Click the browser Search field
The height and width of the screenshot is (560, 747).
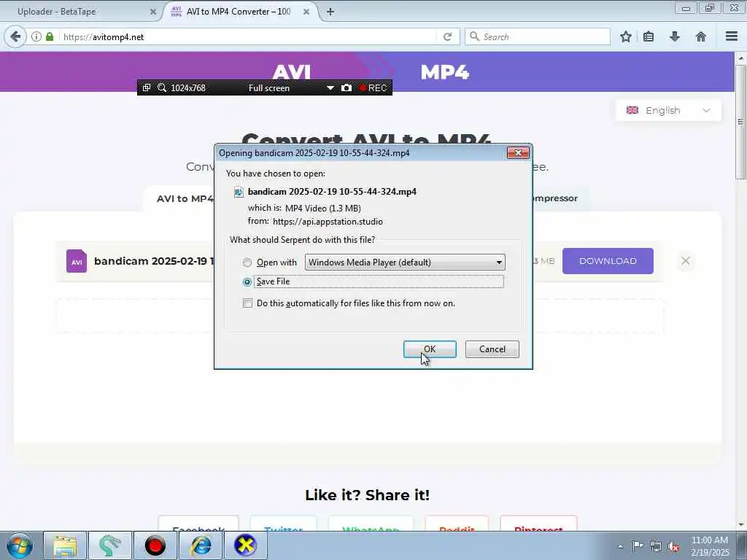(538, 36)
